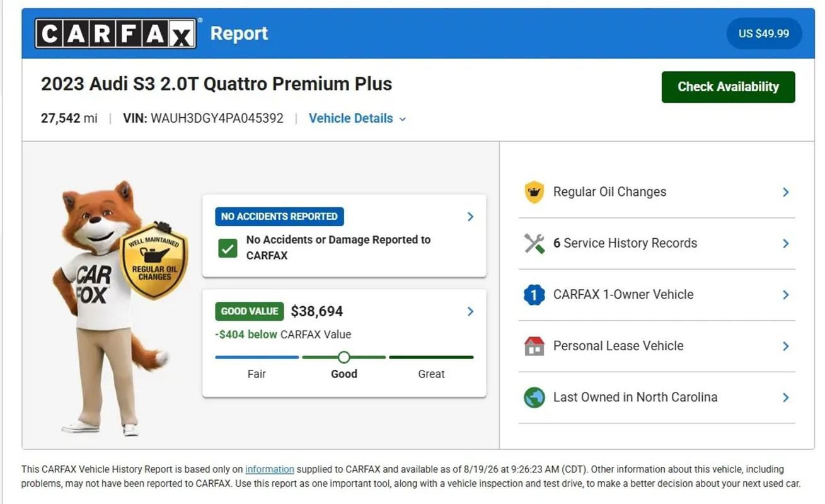Click the CARFAX logo in header

pyautogui.click(x=115, y=33)
